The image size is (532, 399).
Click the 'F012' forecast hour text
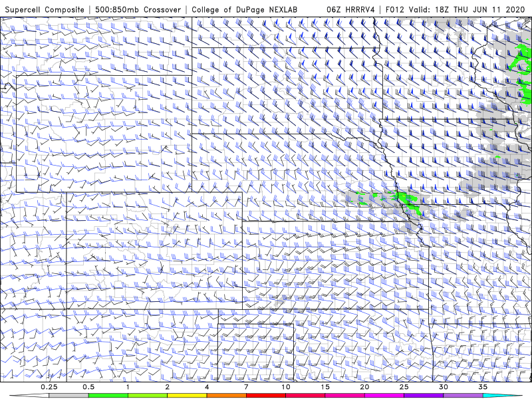394,10
